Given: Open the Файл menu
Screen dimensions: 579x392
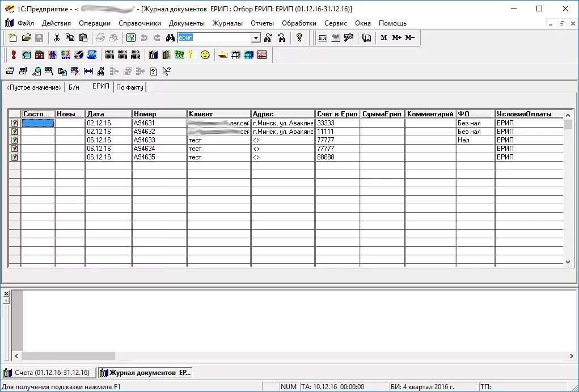Looking at the screenshot, I should click(26, 23).
